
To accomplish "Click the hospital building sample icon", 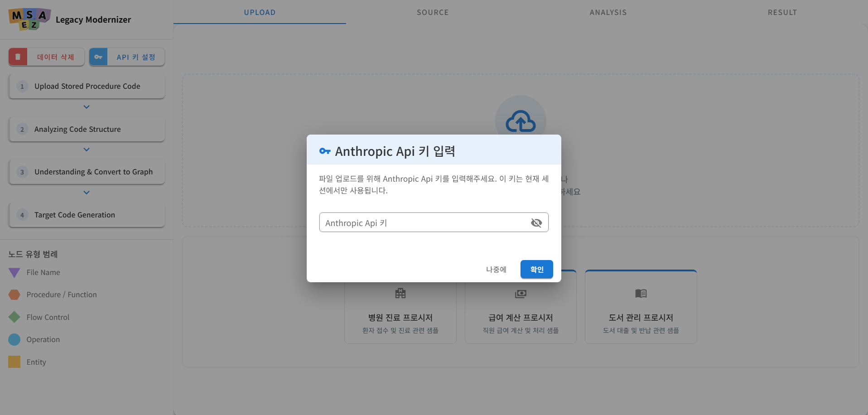I will pyautogui.click(x=400, y=293).
